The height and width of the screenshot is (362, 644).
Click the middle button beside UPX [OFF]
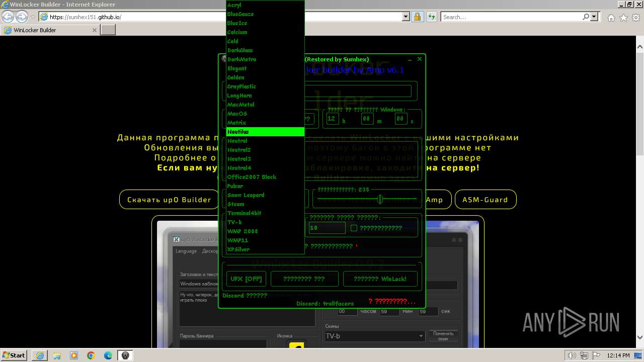[x=304, y=279]
